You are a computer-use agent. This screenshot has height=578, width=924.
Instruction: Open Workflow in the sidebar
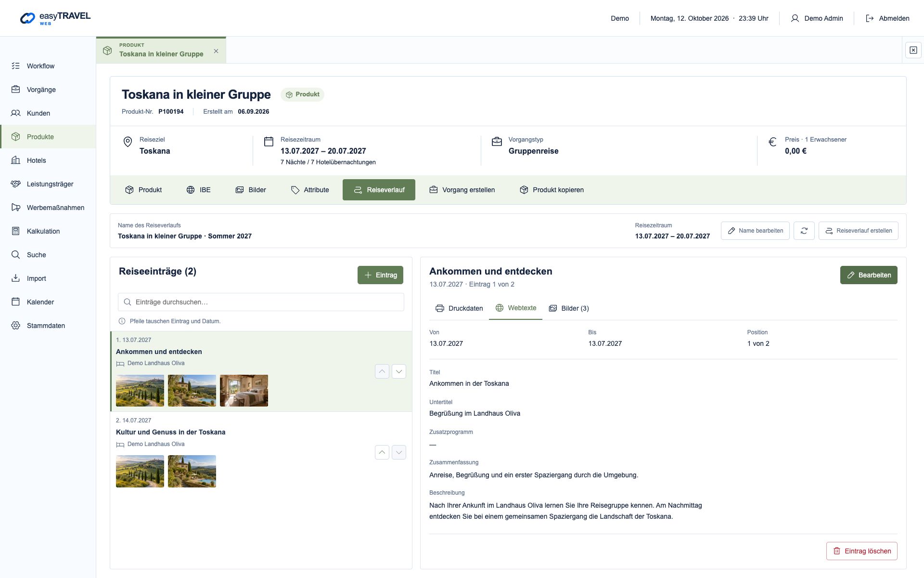click(x=48, y=66)
